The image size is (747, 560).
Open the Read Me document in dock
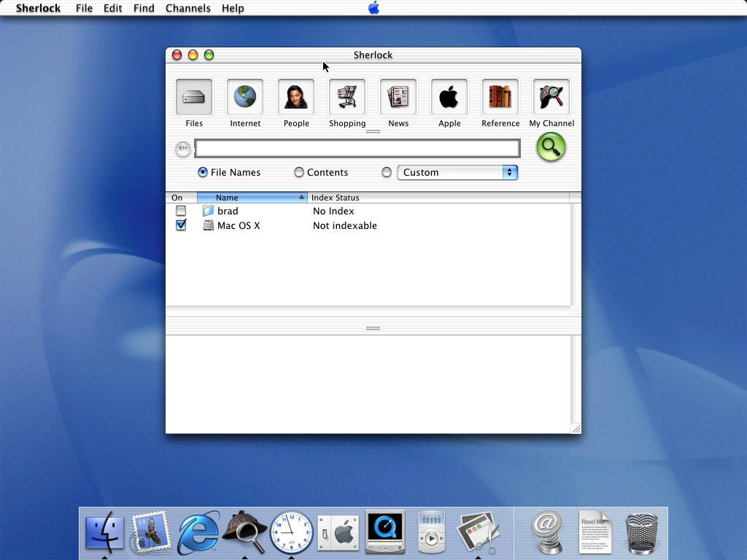[x=595, y=532]
